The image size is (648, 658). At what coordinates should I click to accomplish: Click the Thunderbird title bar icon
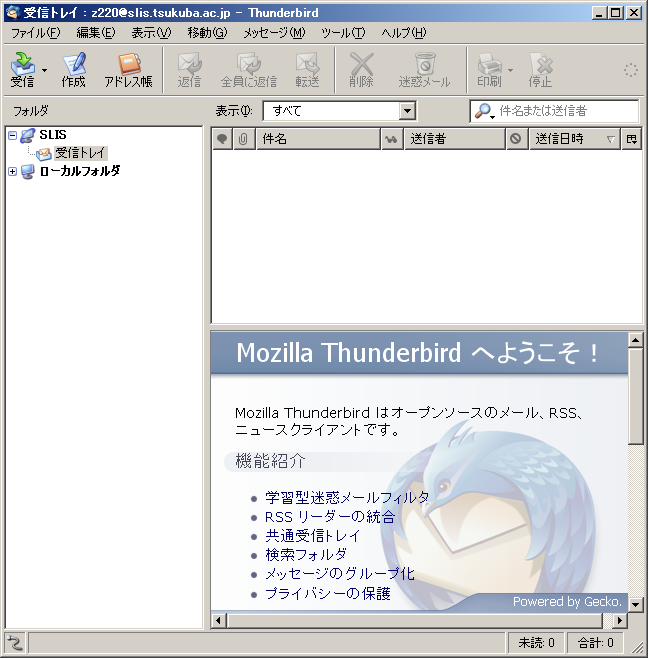click(13, 13)
